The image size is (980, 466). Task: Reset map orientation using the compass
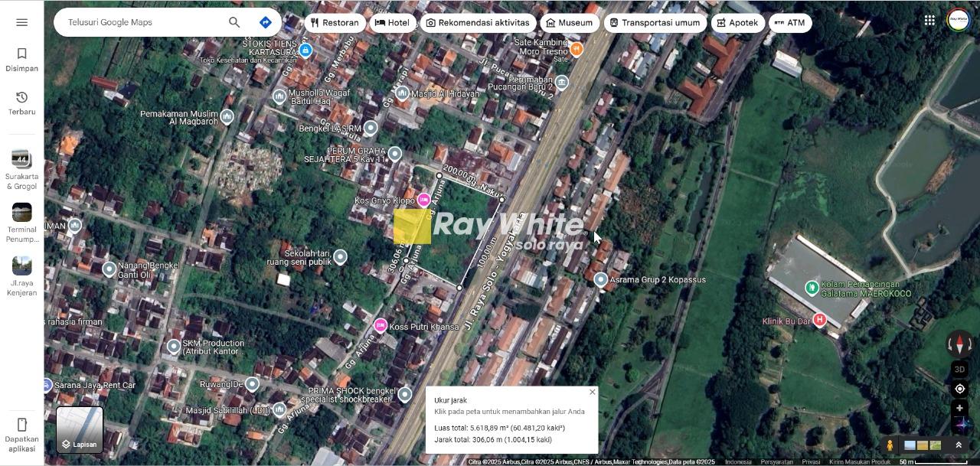pyautogui.click(x=959, y=344)
